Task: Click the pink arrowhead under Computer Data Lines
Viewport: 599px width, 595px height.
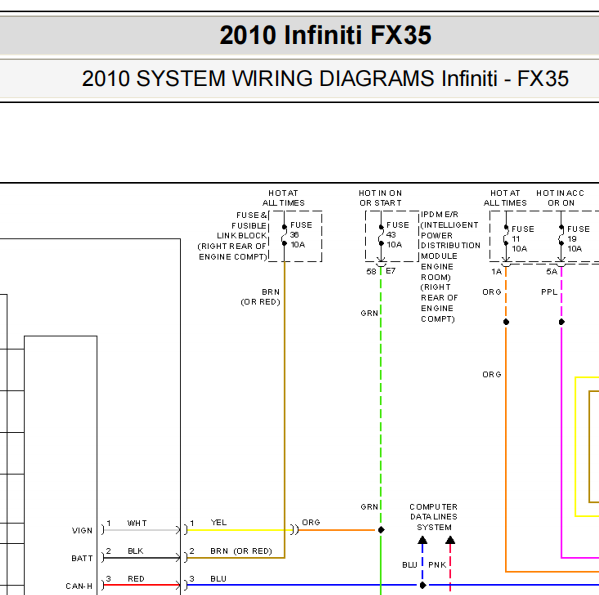Action: coord(450,540)
